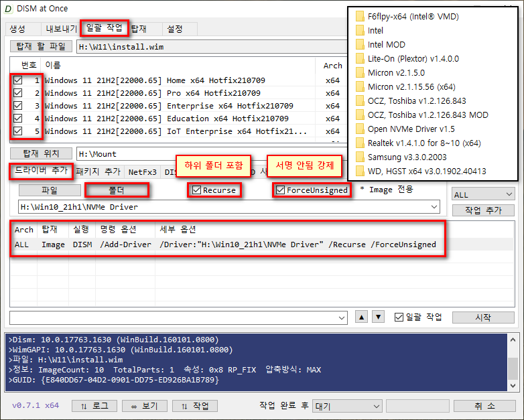Open the Samsung v3.3.0.2003 folder
The image size is (524, 420).
tap(401, 157)
